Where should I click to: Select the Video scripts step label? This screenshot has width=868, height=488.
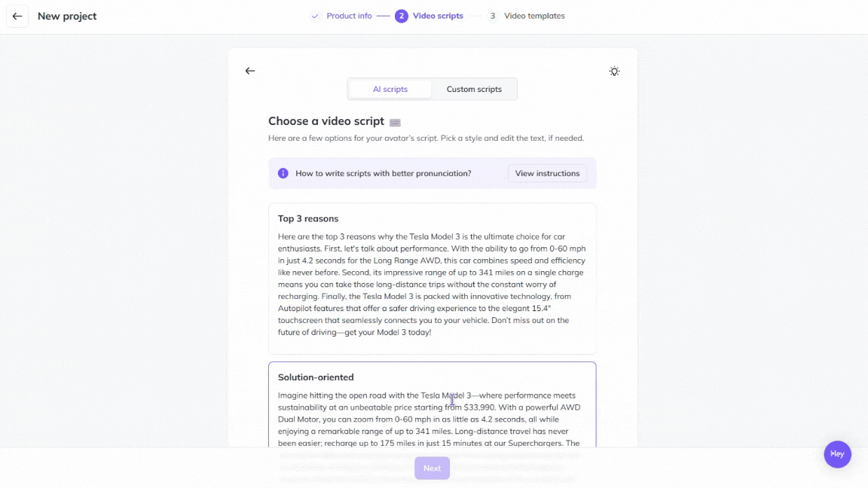(x=438, y=16)
